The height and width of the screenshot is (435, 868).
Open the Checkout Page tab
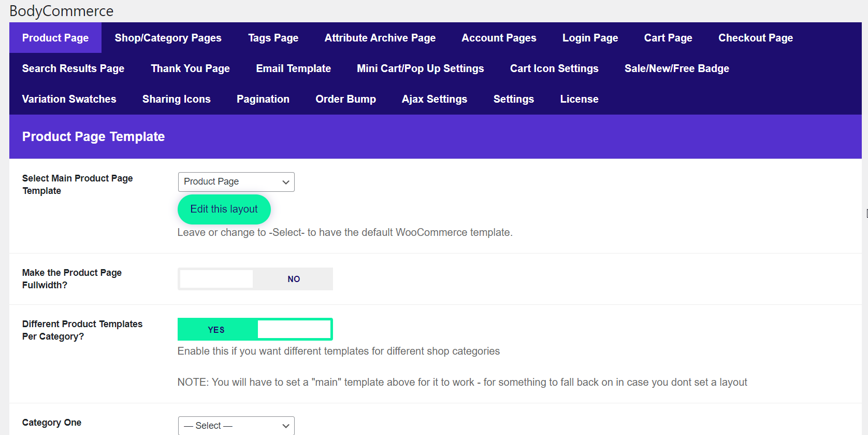pos(755,38)
